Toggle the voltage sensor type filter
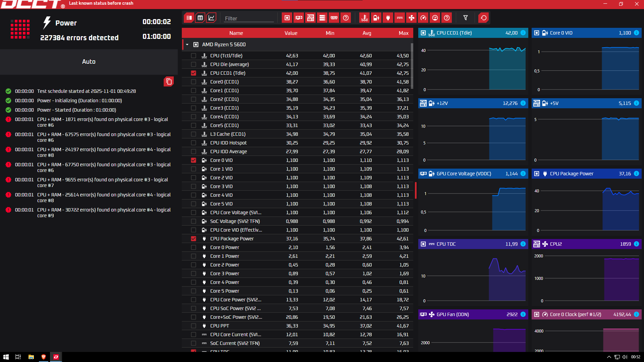This screenshot has height=362, width=644. pyautogui.click(x=376, y=18)
